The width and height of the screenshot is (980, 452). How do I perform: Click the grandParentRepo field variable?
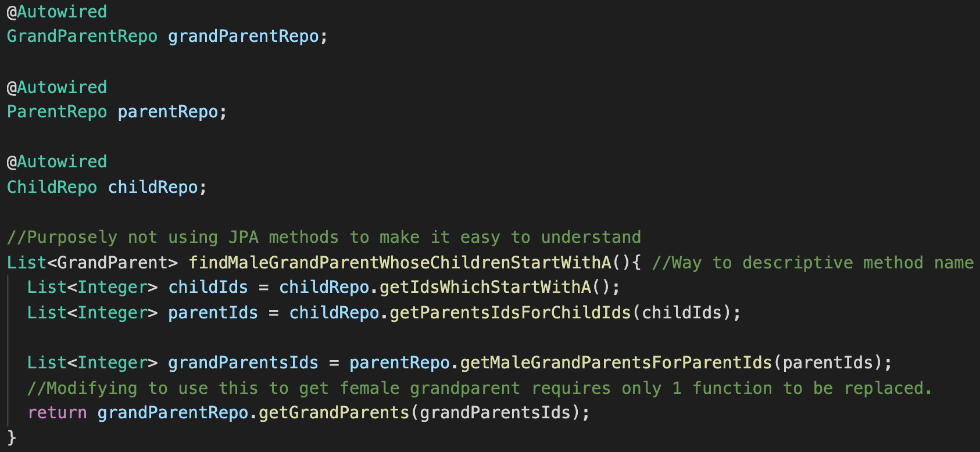pyautogui.click(x=244, y=36)
